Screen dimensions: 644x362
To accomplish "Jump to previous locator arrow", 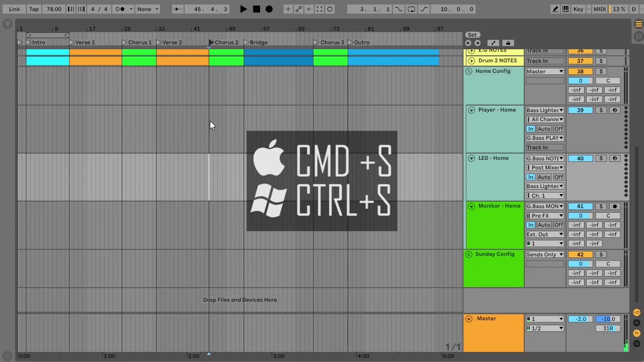I will pyautogui.click(x=469, y=43).
